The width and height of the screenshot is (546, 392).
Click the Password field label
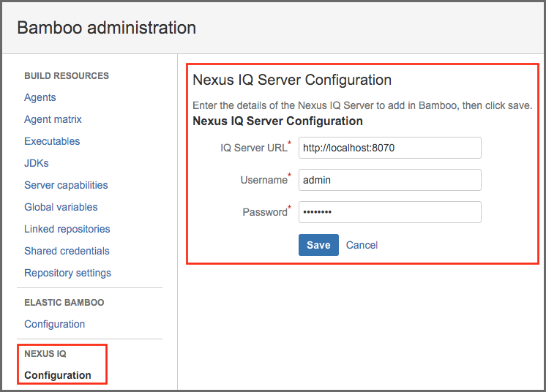coord(264,212)
